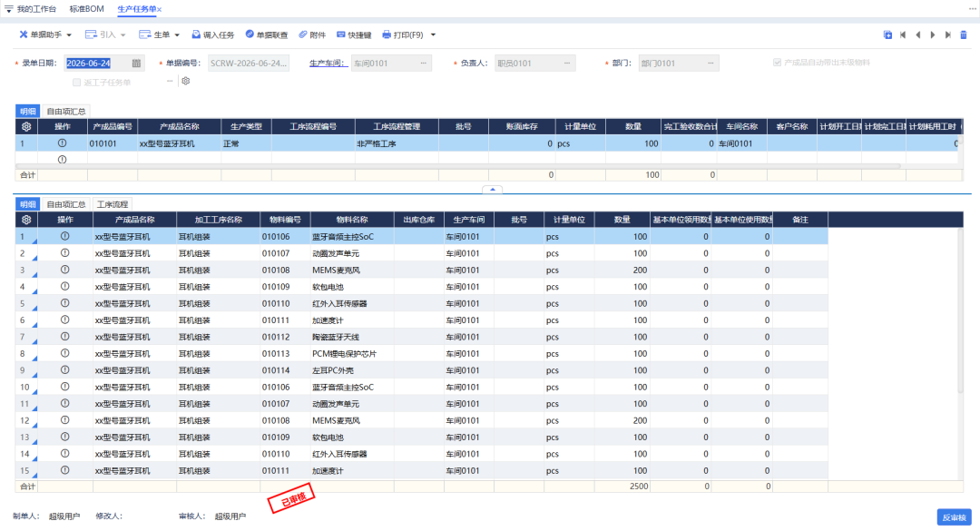Click the 反审核 button
Image resolution: width=980 pixels, height=531 pixels.
(x=954, y=517)
